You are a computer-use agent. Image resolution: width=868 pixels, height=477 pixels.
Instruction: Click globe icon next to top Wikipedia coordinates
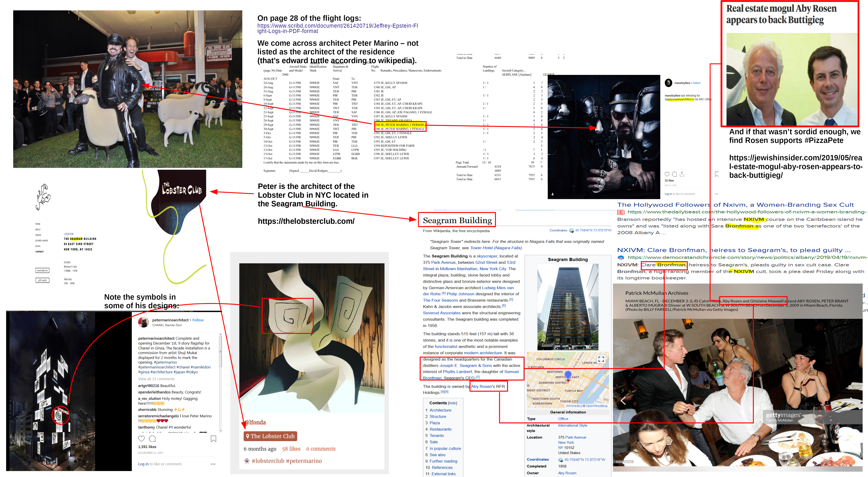571,231
